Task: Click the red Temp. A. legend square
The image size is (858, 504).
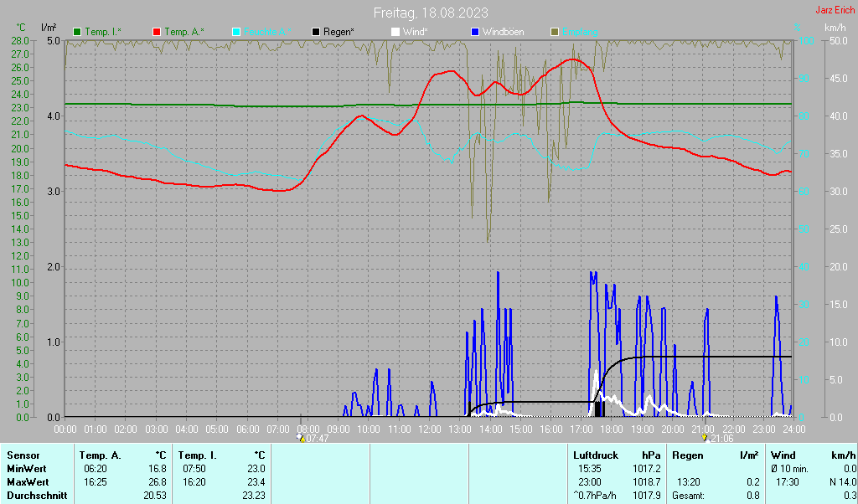Action: pos(157,32)
